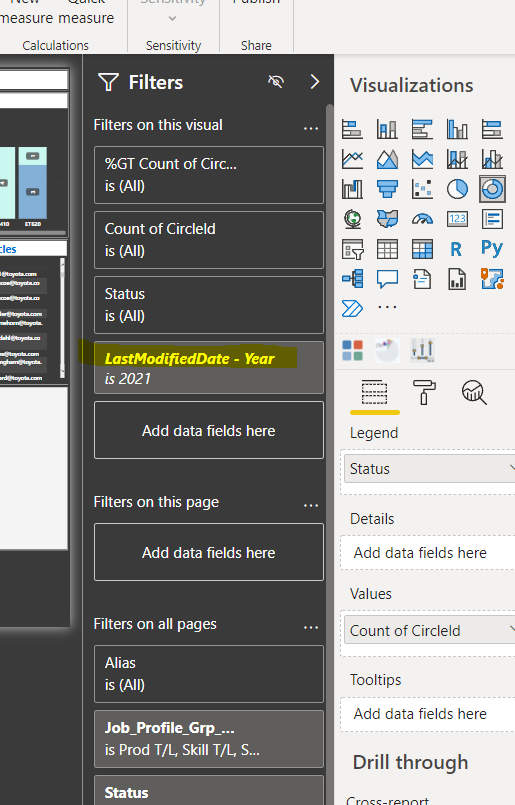
Task: Select the highlighted Donut chart visual
Action: 492,189
